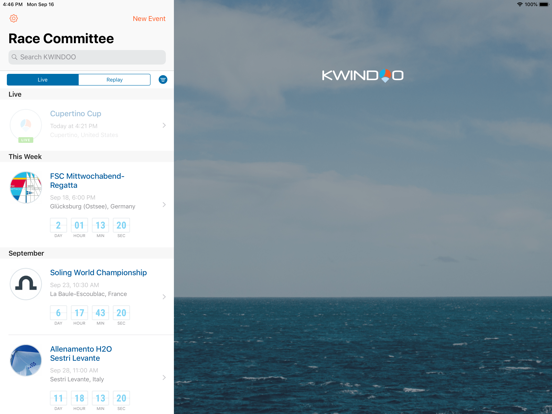Click the Soling championship hour countdown box
Viewport: 552px width, 414px height.
79,313
